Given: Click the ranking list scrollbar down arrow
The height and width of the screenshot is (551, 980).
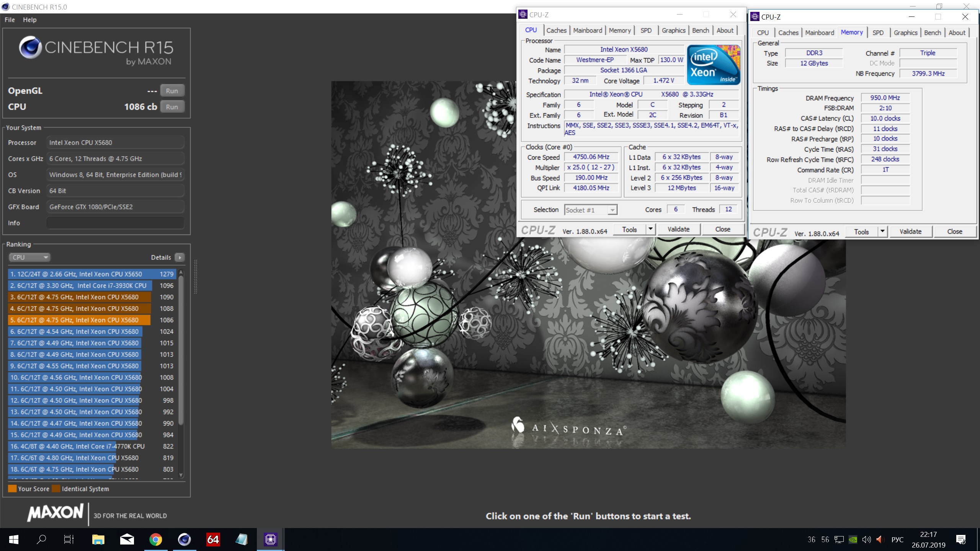Looking at the screenshot, I should tap(181, 475).
